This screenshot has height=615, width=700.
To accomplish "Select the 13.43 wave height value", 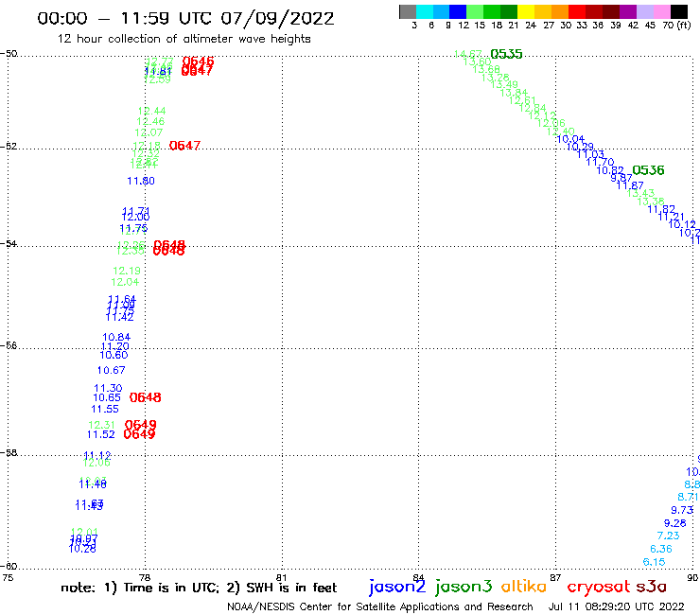I will point(641,193).
